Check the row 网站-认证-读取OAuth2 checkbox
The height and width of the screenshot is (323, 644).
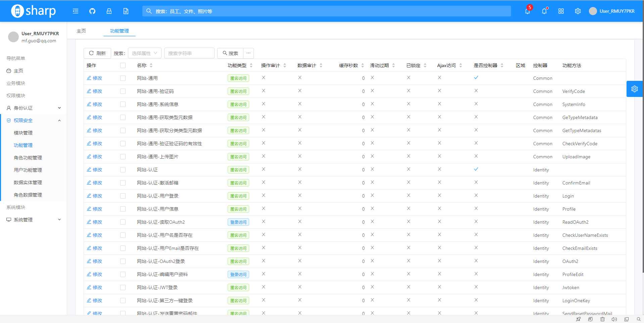[x=123, y=222]
